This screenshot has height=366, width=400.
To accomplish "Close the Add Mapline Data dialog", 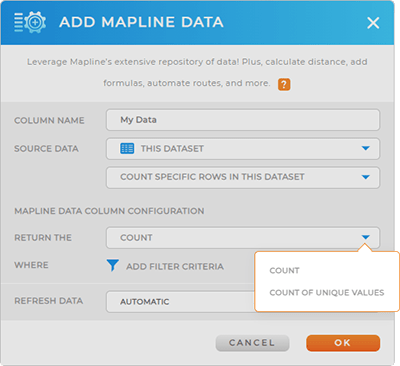I will 373,23.
